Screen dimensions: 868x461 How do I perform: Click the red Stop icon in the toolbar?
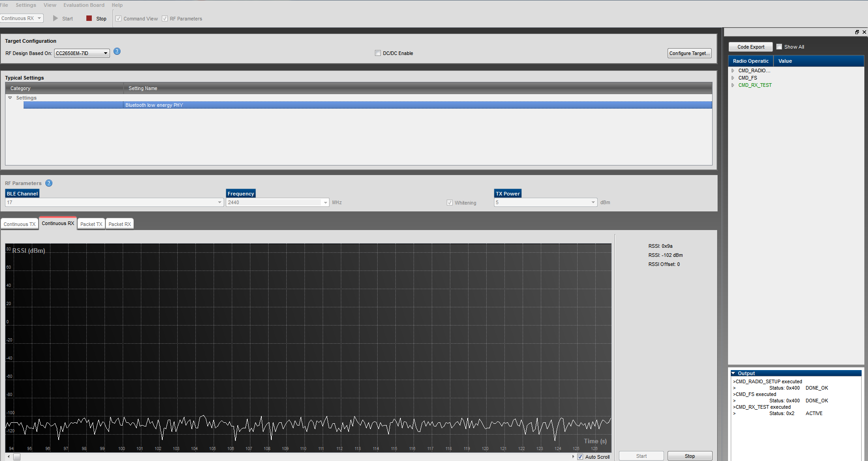(x=89, y=18)
